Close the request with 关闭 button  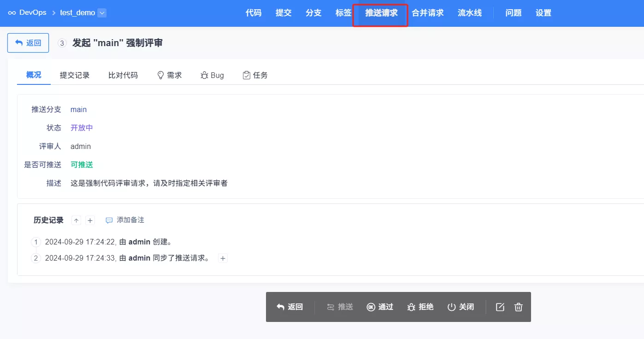pos(461,307)
